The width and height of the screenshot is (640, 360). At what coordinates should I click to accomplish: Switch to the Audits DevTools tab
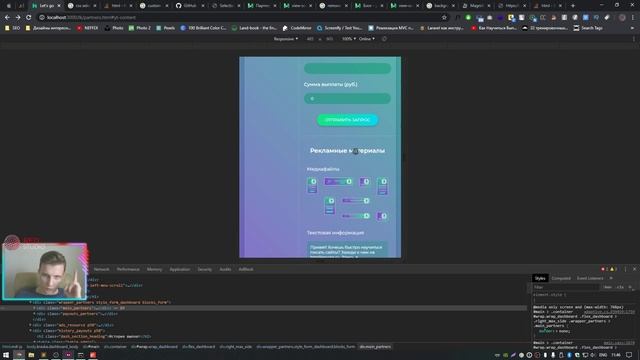coord(225,269)
